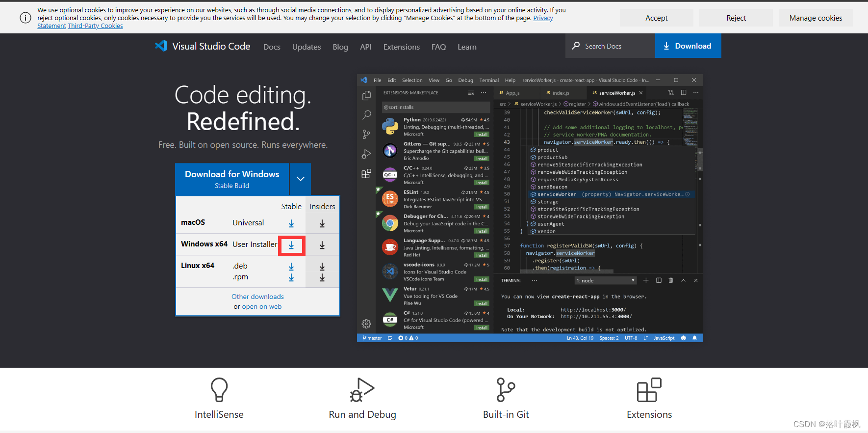Open the Other downloads link
This screenshot has height=433, width=868.
point(257,297)
